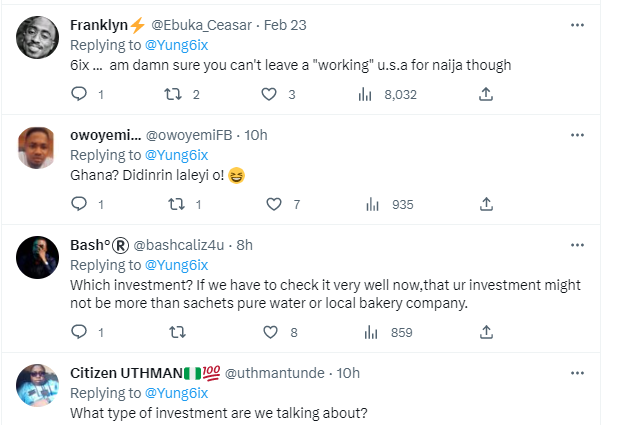626x425 pixels.
Task: Like owoyemi's Ghana tweet
Action: [x=270, y=204]
